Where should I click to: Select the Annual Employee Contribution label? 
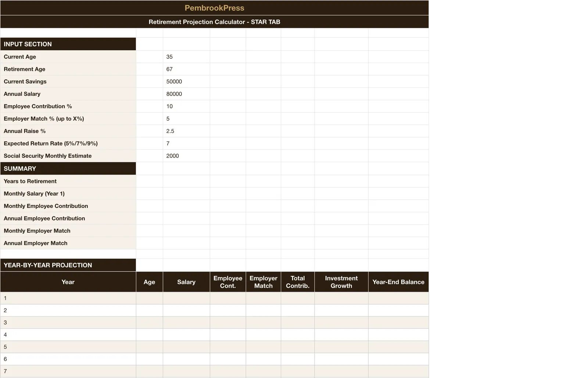68,218
